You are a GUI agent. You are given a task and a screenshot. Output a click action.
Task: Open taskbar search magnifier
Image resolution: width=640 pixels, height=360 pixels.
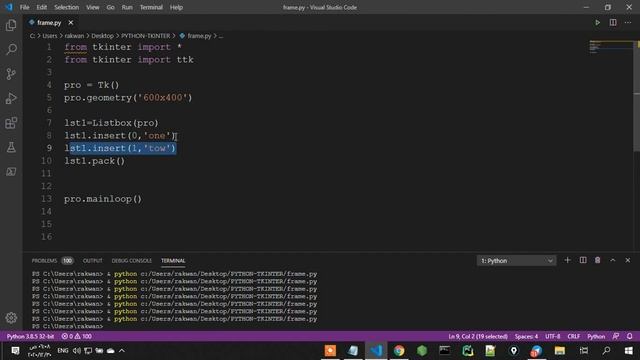[607, 351]
